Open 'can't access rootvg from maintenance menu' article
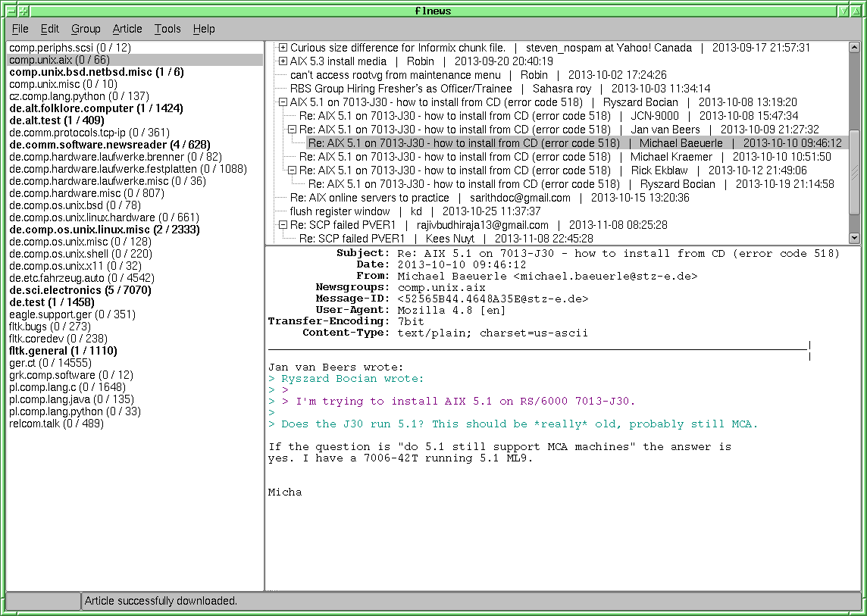867x616 pixels. [x=395, y=75]
